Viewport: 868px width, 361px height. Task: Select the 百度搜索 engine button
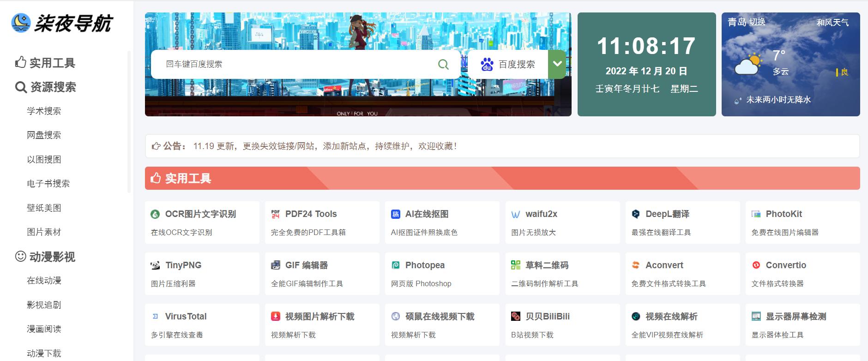pyautogui.click(x=508, y=64)
